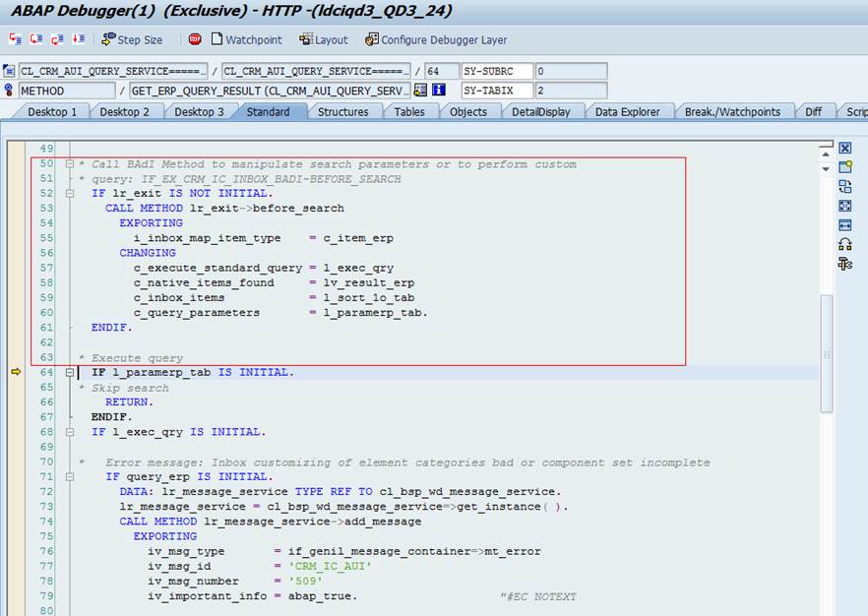Screen dimensions: 868x616
Task: Click the red Stop breakpoint icon
Action: (x=195, y=39)
